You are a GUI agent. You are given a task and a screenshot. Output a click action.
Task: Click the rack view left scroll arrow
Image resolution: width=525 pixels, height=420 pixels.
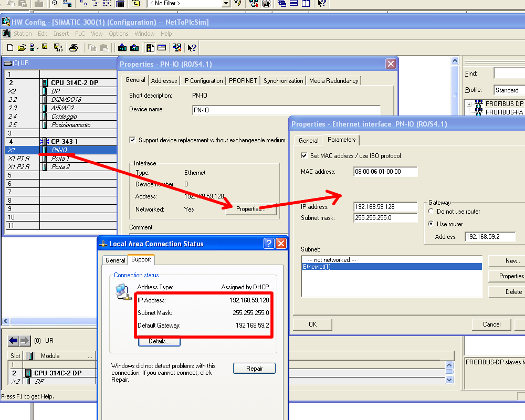(6, 321)
